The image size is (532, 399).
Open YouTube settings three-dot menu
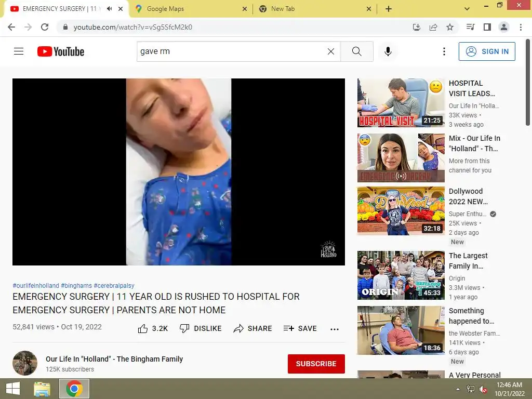(444, 51)
